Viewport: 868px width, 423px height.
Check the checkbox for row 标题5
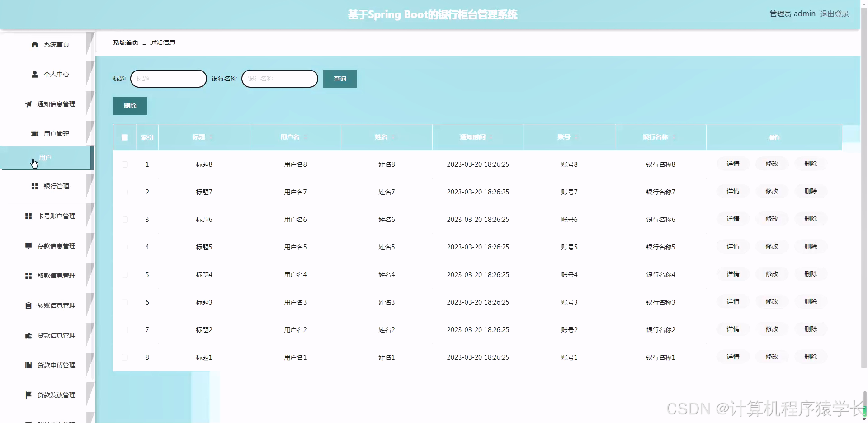point(125,247)
